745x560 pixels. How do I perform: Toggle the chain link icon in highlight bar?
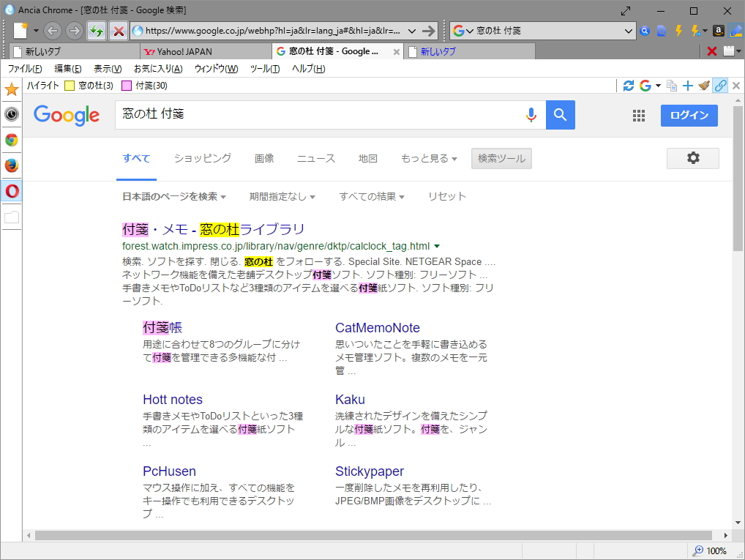720,86
